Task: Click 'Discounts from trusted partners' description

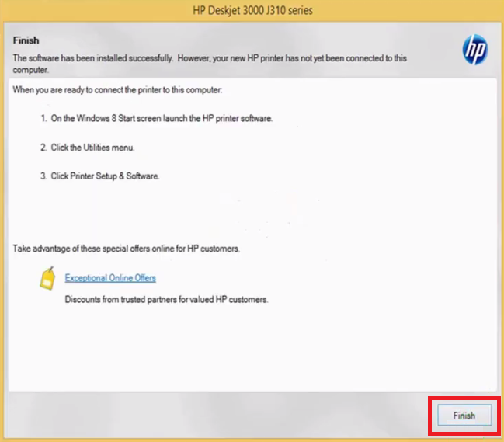Action: tap(166, 299)
